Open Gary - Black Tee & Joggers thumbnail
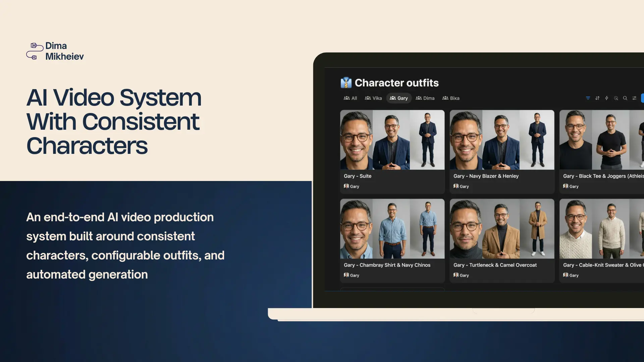This screenshot has height=362, width=644. (602, 140)
